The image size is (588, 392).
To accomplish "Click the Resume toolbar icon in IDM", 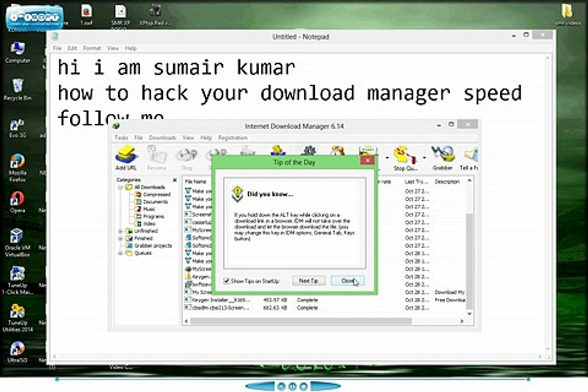I will tap(157, 158).
